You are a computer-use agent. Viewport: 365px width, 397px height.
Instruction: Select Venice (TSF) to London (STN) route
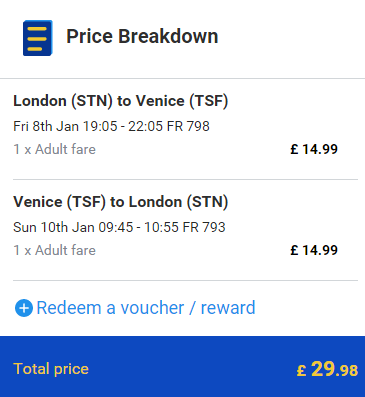[x=121, y=202]
